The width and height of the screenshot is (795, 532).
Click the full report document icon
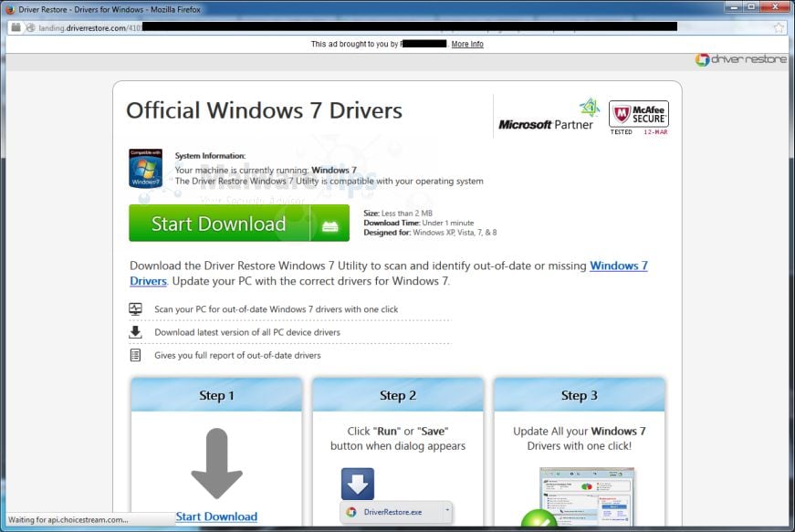coord(135,355)
